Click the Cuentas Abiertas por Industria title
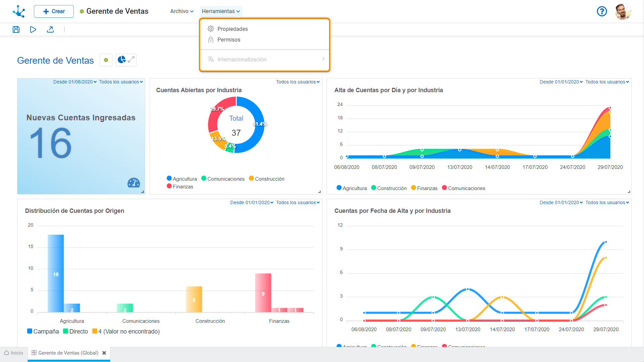The width and height of the screenshot is (644, 362). pos(199,90)
